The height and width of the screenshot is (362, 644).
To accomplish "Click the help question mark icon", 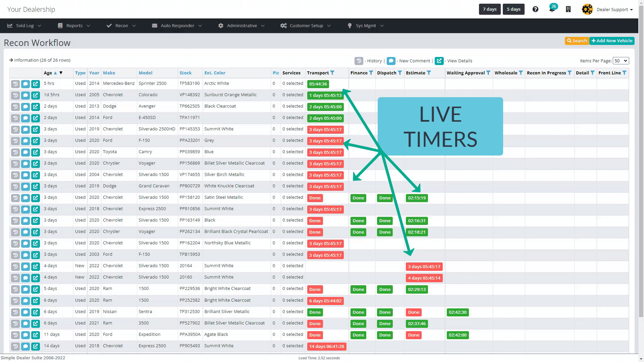I will pyautogui.click(x=535, y=9).
